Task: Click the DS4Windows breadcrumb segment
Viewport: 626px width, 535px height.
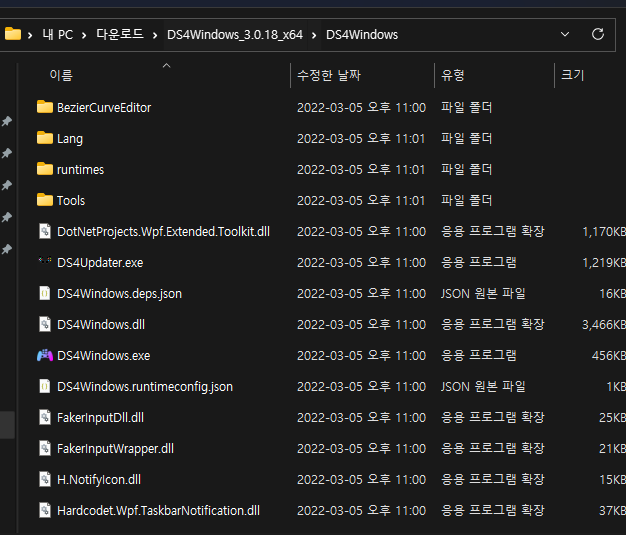Action: 362,35
